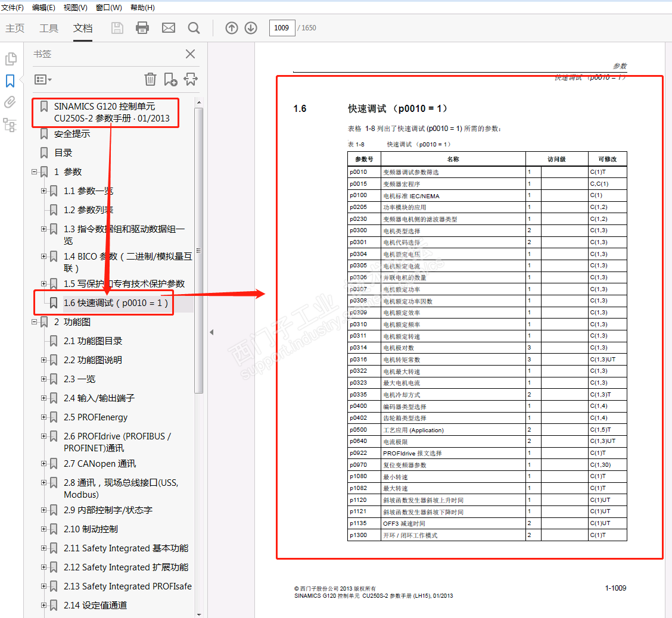Open '2.8 通讯，现场总线接口' bookmark

coord(121,488)
